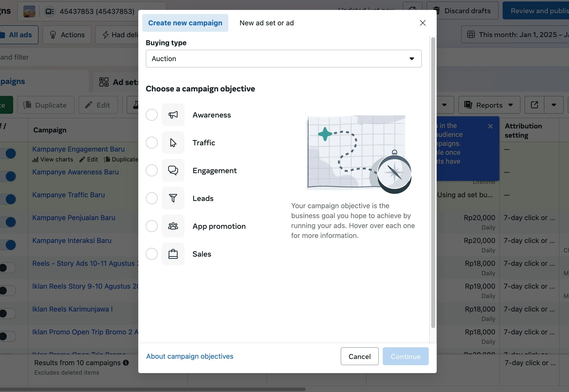The height and width of the screenshot is (392, 569).
Task: Dismiss the blue tooltip with its X
Action: tap(490, 126)
